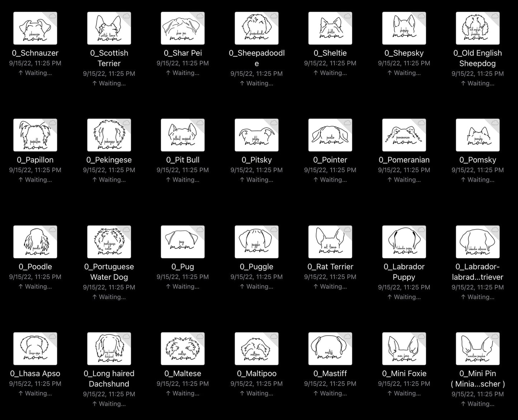This screenshot has height=420, width=518.
Task: Select the 0_Long haired Dachshund thumbnail
Action: [109, 349]
